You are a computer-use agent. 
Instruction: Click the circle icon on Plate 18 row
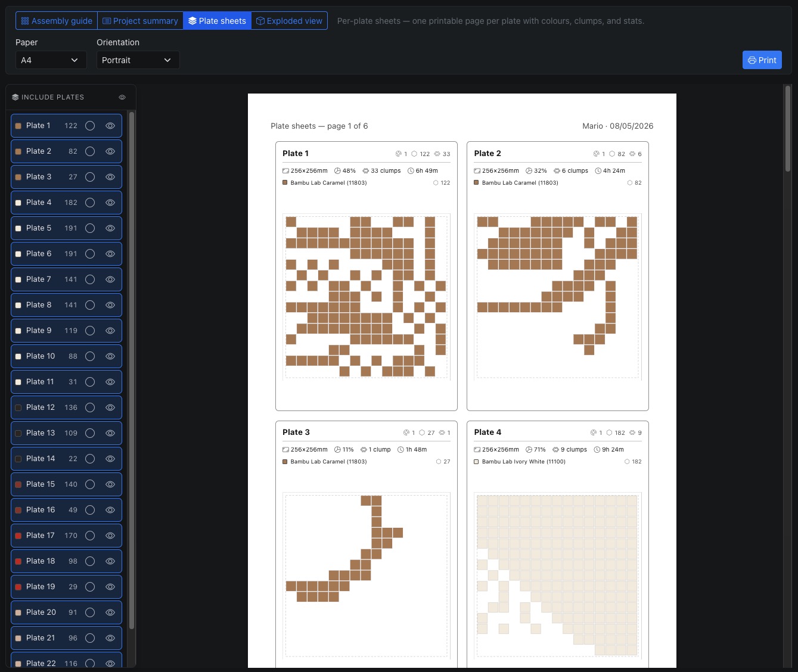tap(90, 561)
